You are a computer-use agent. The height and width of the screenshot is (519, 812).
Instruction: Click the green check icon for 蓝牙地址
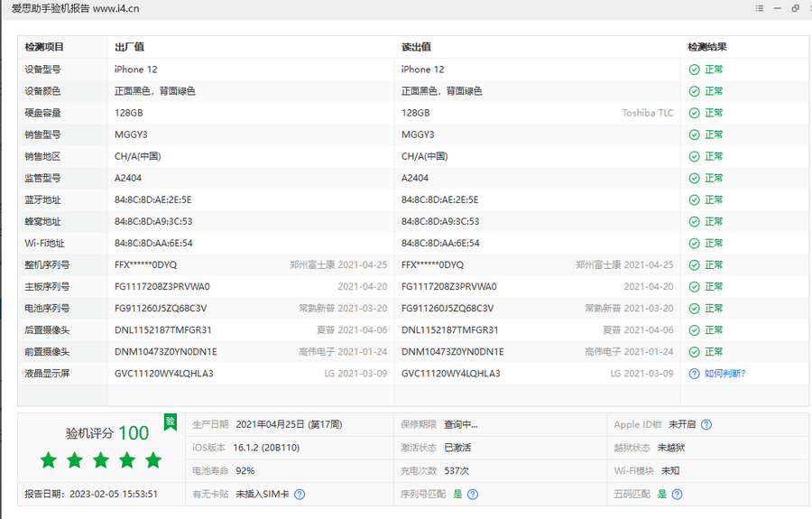(x=694, y=200)
